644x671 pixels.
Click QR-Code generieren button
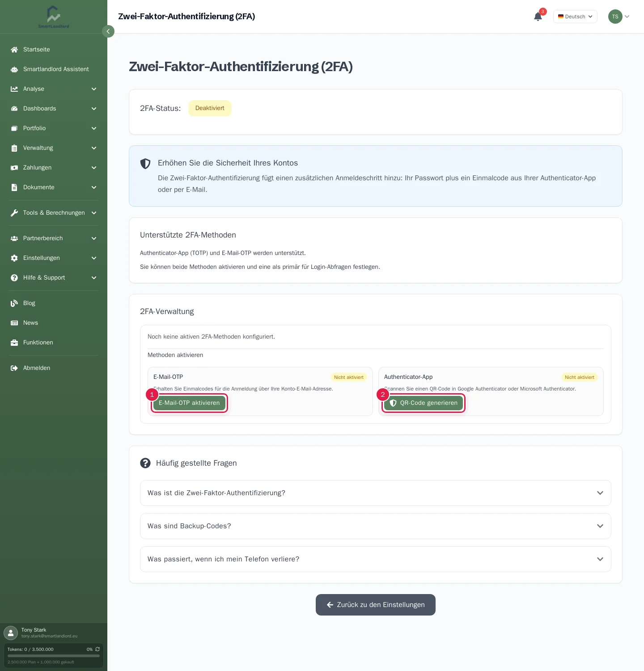coord(424,403)
